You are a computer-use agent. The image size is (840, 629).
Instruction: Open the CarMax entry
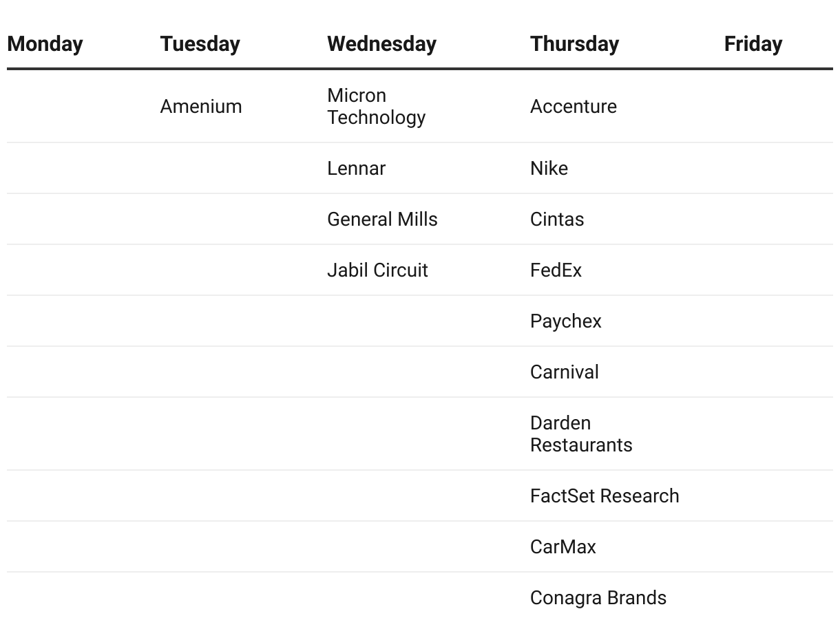(563, 547)
